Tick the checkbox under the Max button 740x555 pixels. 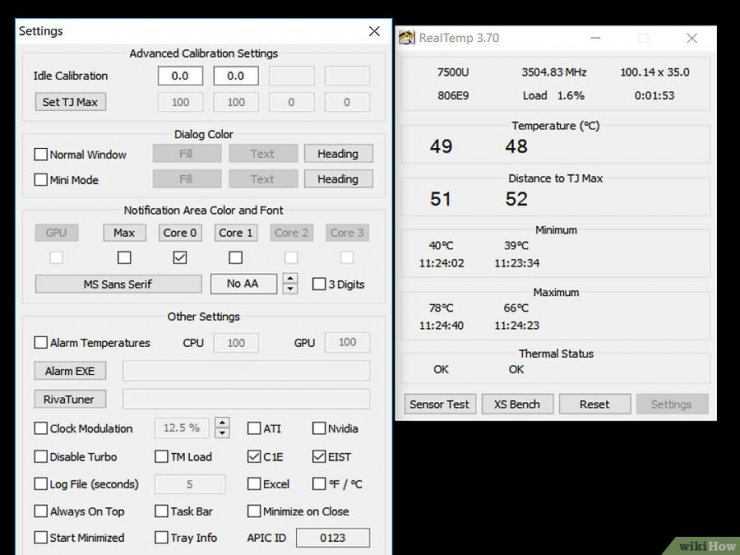coord(124,257)
